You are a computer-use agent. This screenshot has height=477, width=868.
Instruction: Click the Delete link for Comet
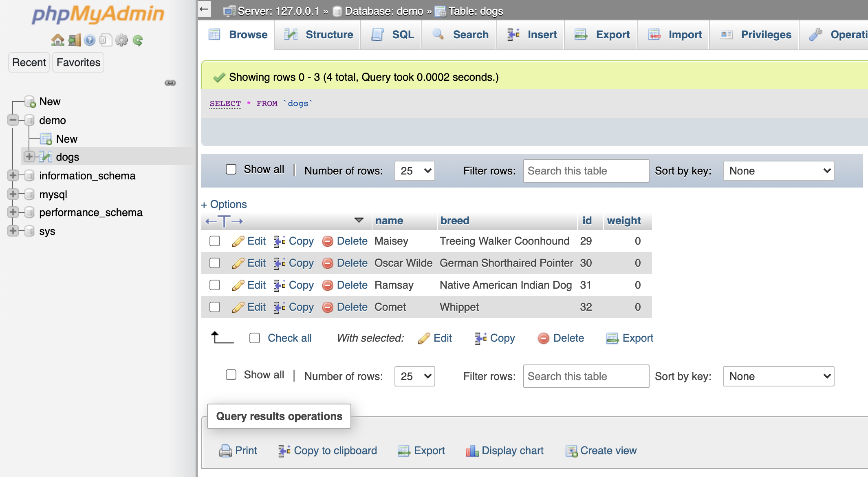tap(351, 307)
